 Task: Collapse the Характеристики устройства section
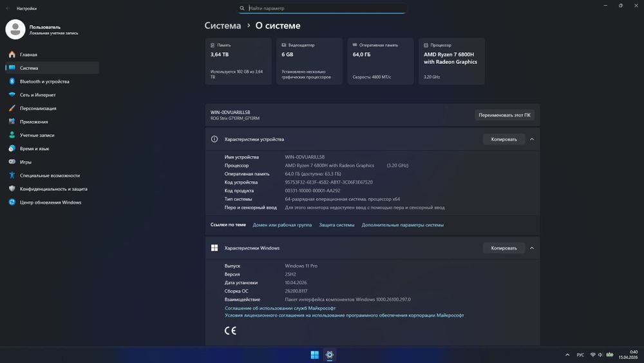point(532,139)
